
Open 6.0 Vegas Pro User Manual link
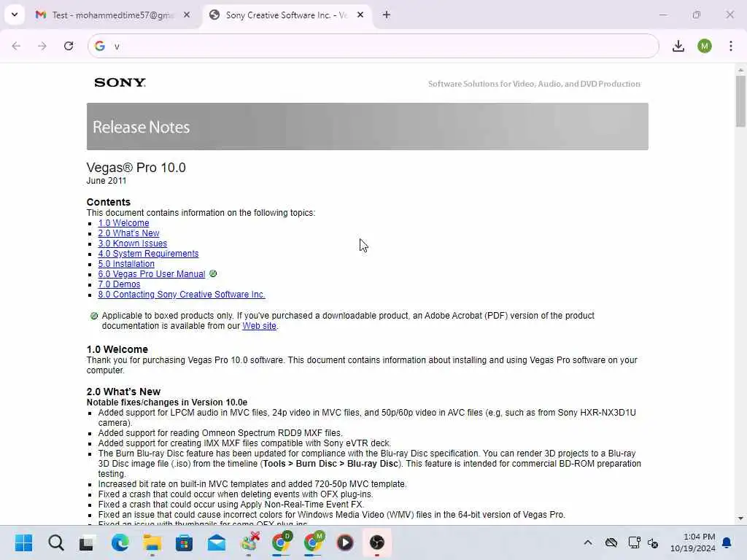[152, 274]
